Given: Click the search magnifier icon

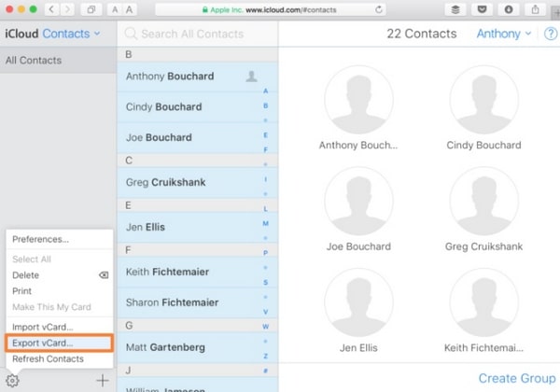Looking at the screenshot, I should [131, 34].
